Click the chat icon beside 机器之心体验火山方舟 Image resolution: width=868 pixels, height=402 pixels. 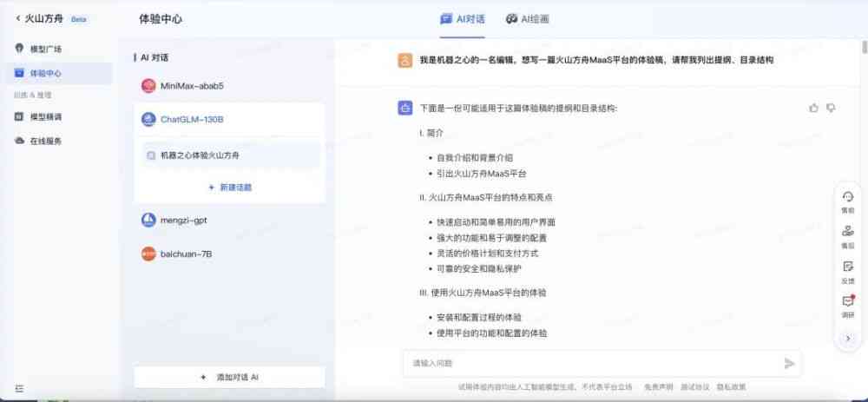[151, 155]
